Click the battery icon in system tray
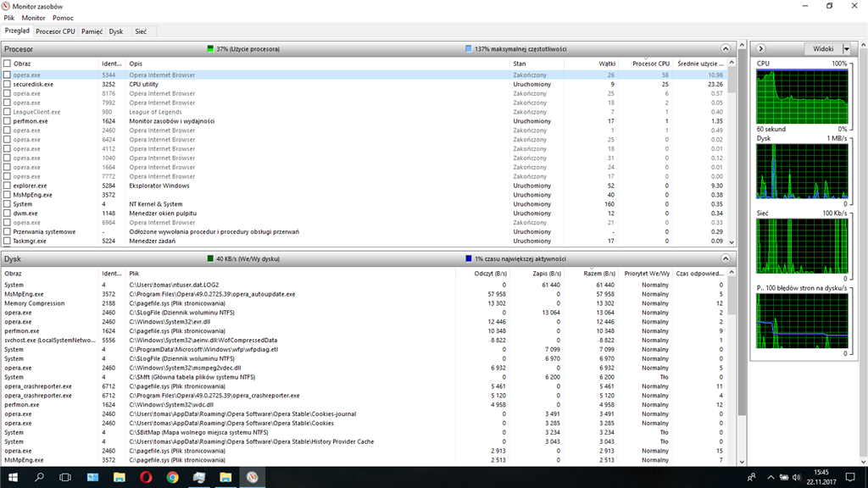Viewport: 868px width, 488px height. (783, 477)
